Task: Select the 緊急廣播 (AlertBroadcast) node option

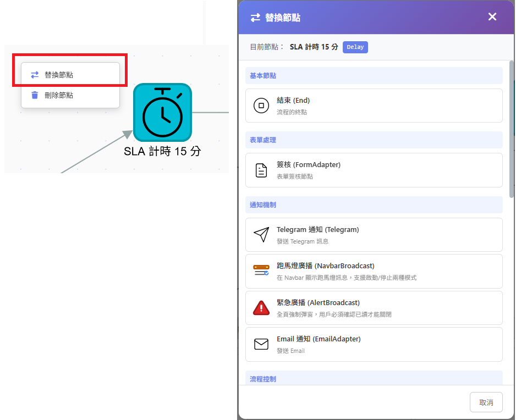Action: pos(374,308)
